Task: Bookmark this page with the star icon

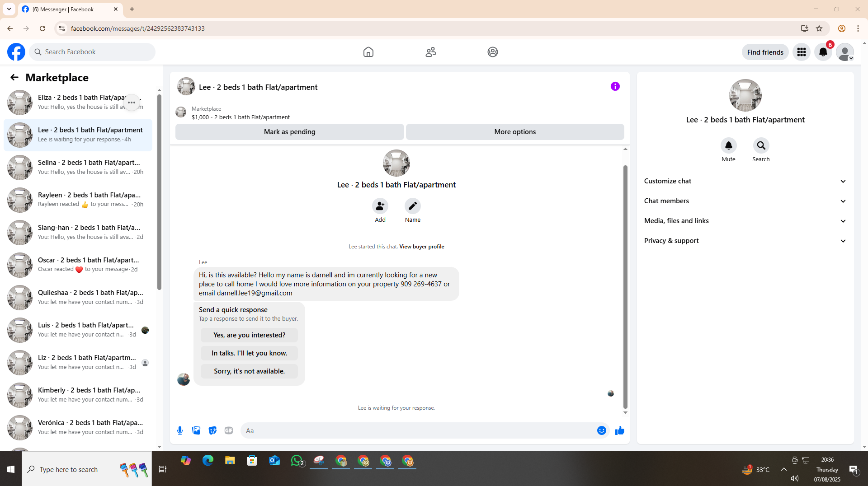Action: pos(819,28)
